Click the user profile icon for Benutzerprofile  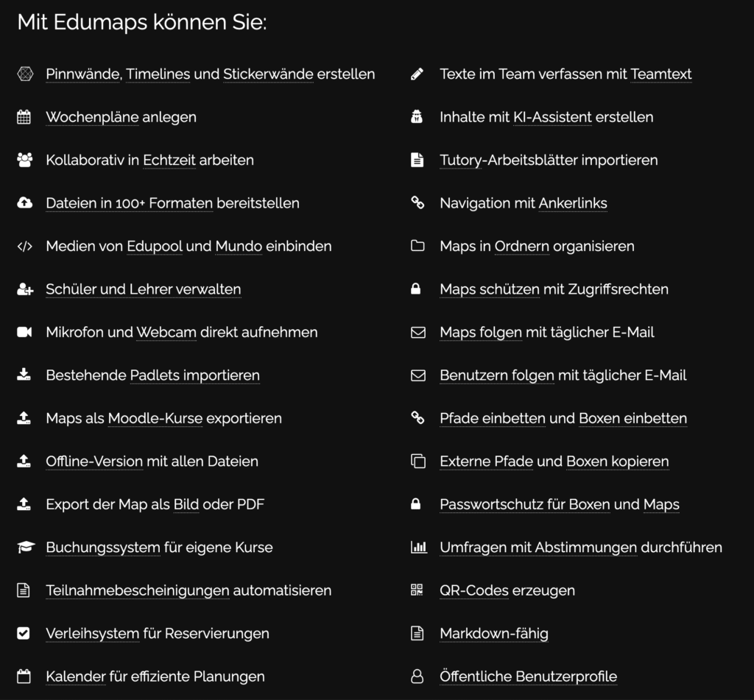click(x=417, y=676)
